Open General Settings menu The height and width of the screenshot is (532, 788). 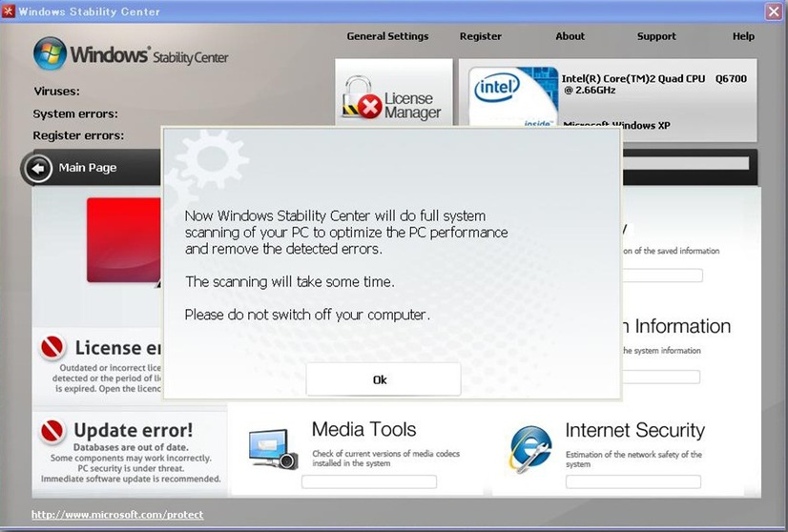click(387, 36)
